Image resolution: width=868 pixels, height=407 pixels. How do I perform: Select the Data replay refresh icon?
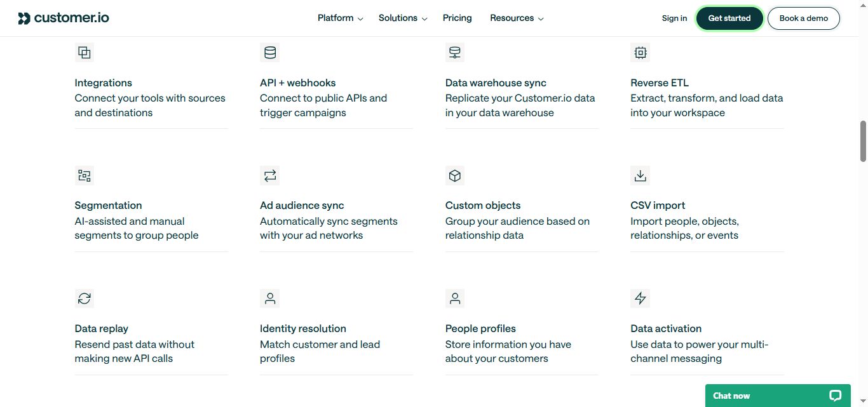(x=84, y=298)
